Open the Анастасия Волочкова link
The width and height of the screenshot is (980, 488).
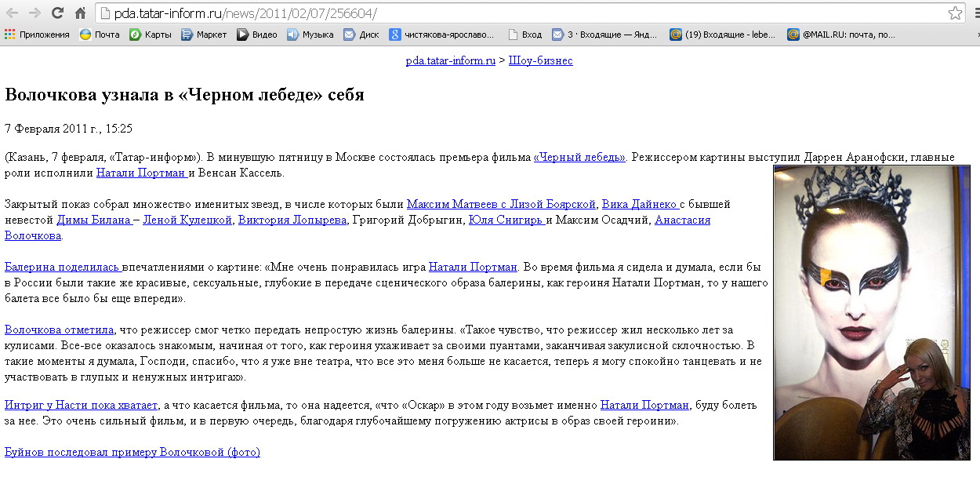point(682,220)
